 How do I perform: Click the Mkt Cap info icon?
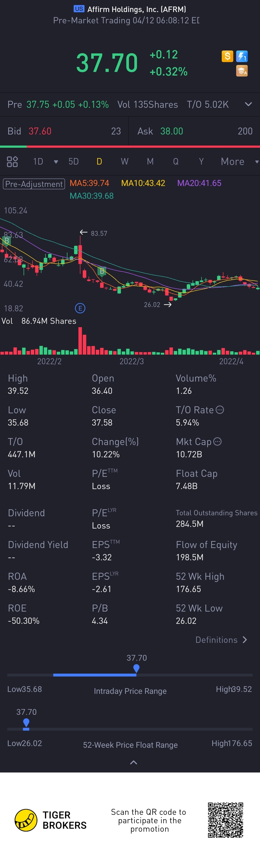tap(218, 441)
